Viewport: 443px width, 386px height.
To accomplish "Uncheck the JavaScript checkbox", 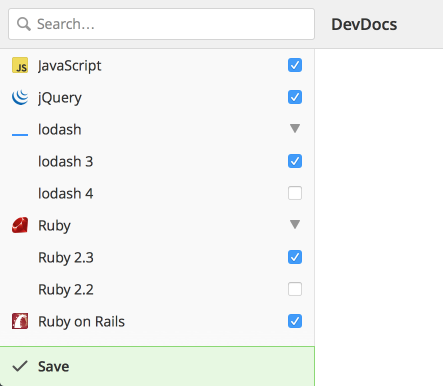I will (x=295, y=65).
